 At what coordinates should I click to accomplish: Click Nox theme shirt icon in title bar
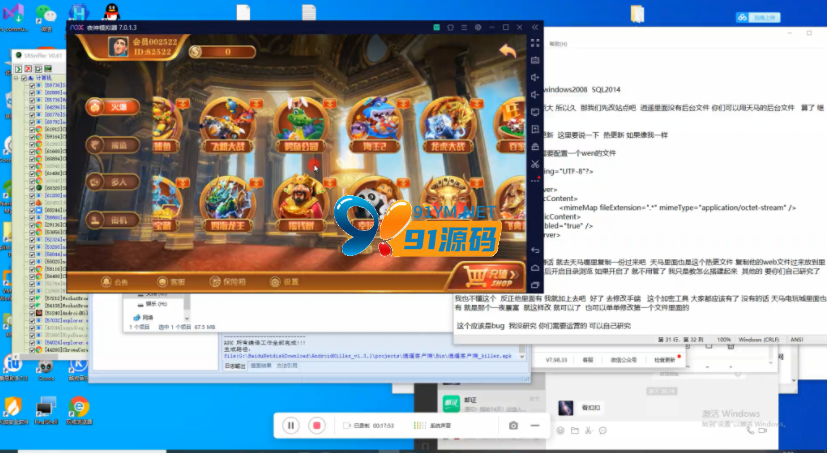pyautogui.click(x=450, y=27)
